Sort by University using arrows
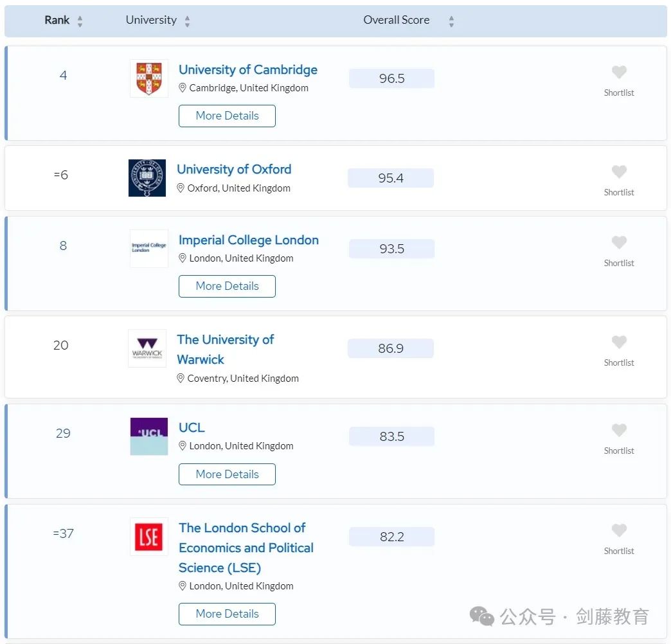The width and height of the screenshot is (671, 644). 187,21
